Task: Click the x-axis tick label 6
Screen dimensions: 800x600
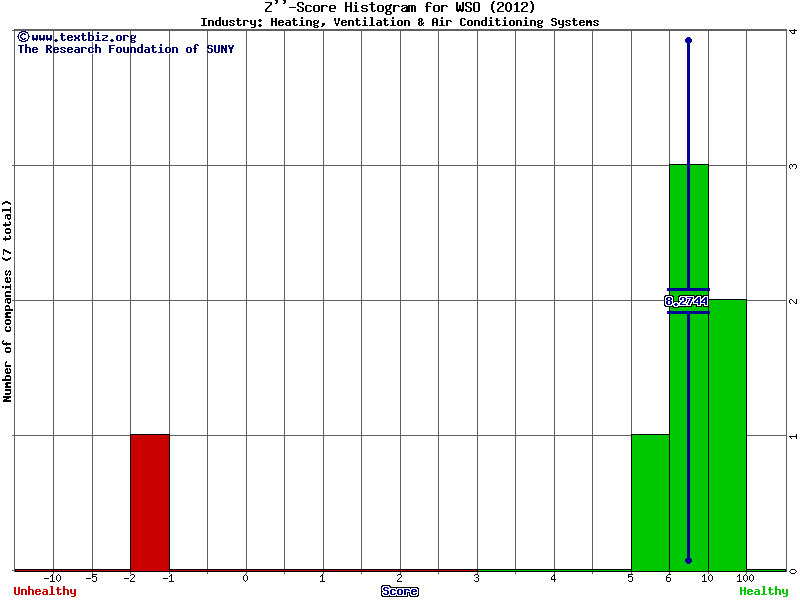Action: coord(669,578)
